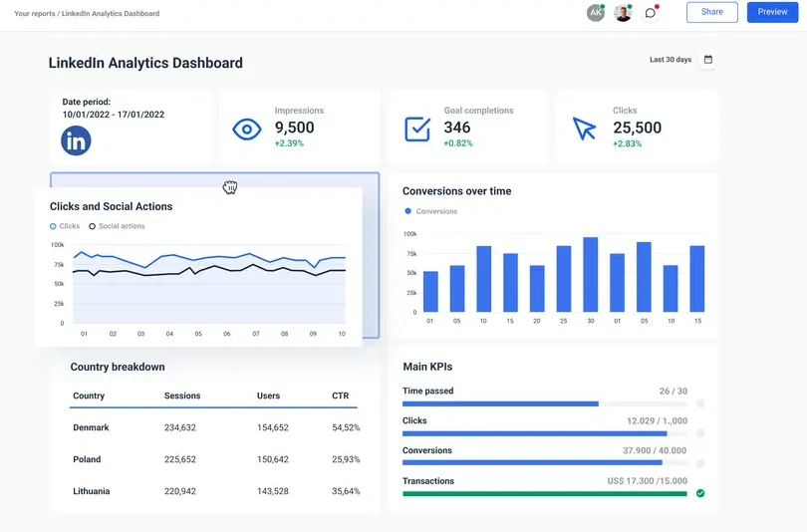Click the Conversions KPI progress bar
Image resolution: width=807 pixels, height=532 pixels.
click(545, 462)
